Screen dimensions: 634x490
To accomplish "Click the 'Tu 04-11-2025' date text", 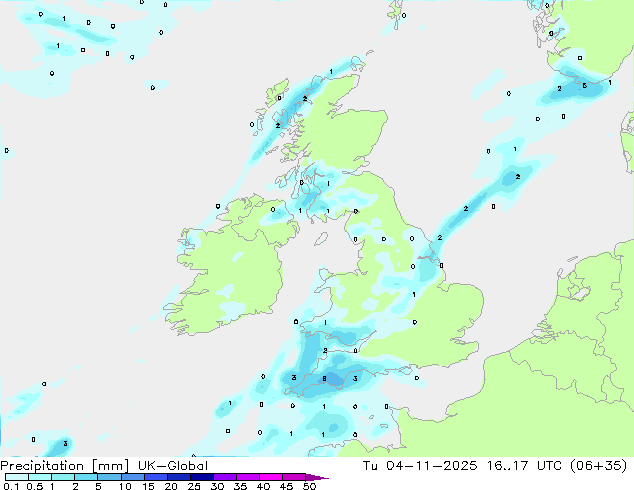I will coord(420,466).
